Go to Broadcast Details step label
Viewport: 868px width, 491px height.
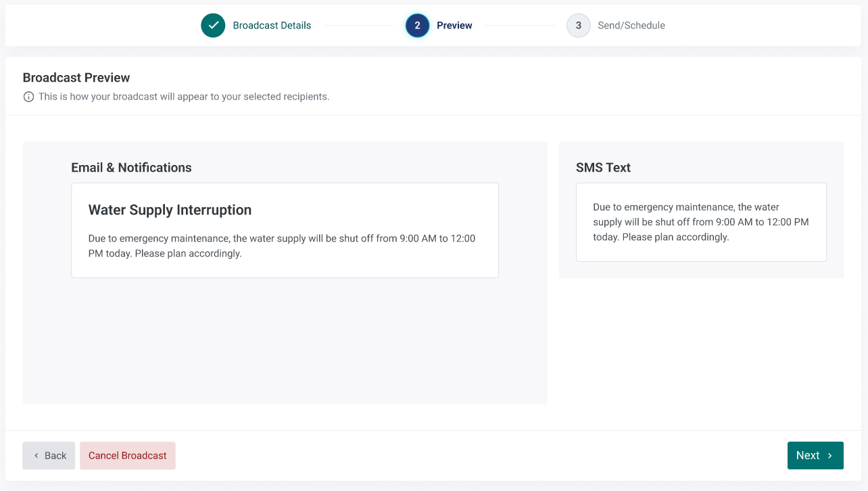[x=272, y=26]
